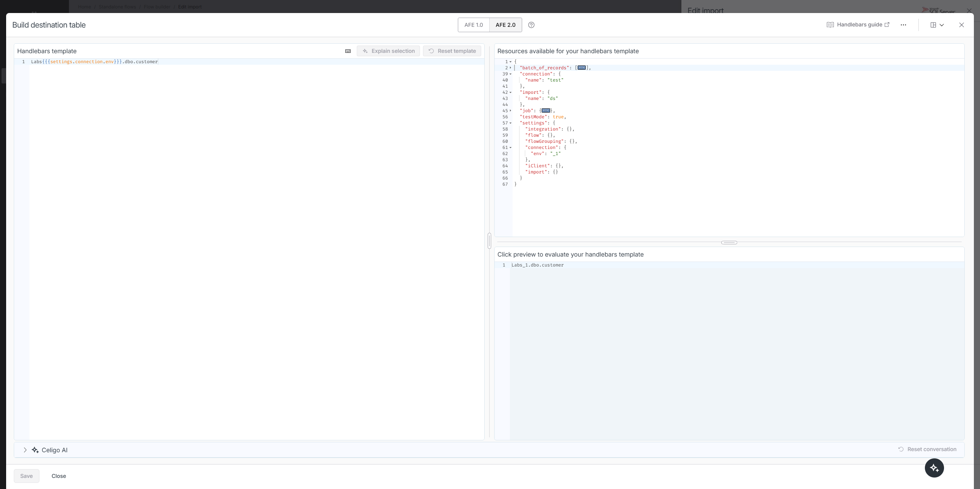Select the AFE 2.0 toggle
Viewport: 980px width, 489px height.
point(505,25)
